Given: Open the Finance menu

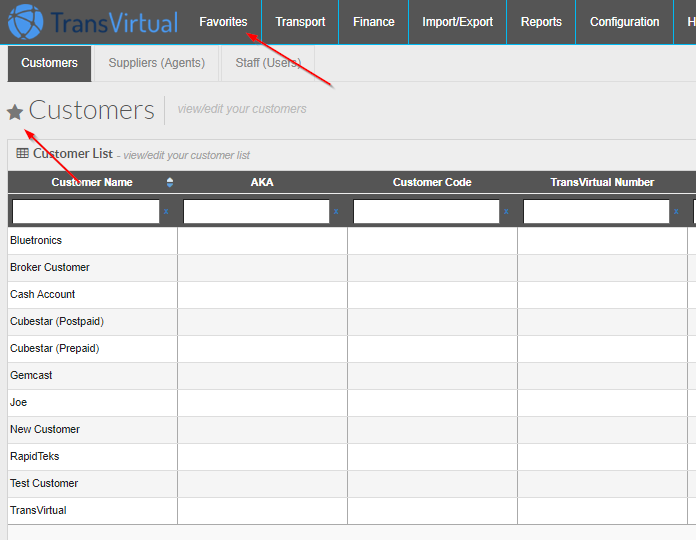Looking at the screenshot, I should (373, 22).
